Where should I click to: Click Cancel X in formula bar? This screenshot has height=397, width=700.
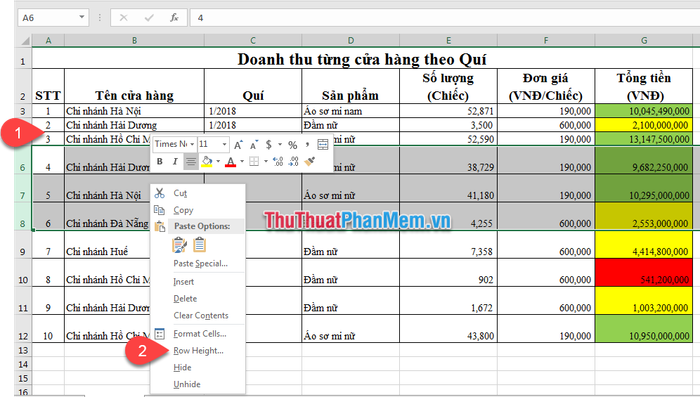124,17
